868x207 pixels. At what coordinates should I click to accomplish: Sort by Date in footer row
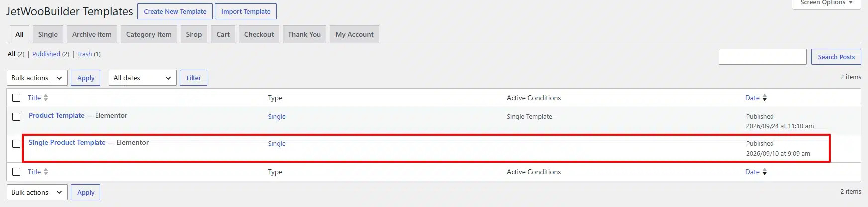752,172
